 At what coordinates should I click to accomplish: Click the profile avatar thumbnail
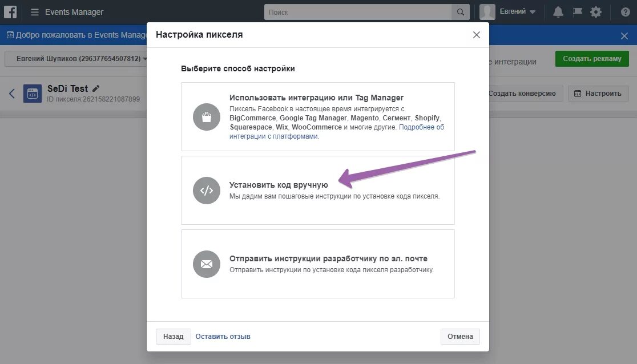point(487,12)
